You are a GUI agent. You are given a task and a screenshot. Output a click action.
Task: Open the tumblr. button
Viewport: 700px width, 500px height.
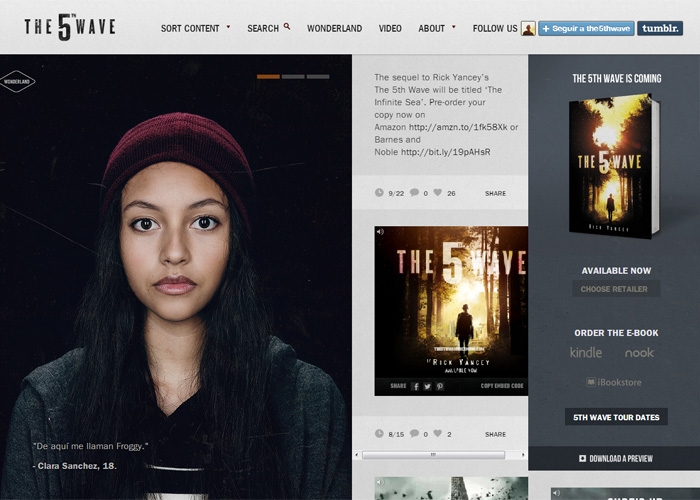click(x=660, y=28)
